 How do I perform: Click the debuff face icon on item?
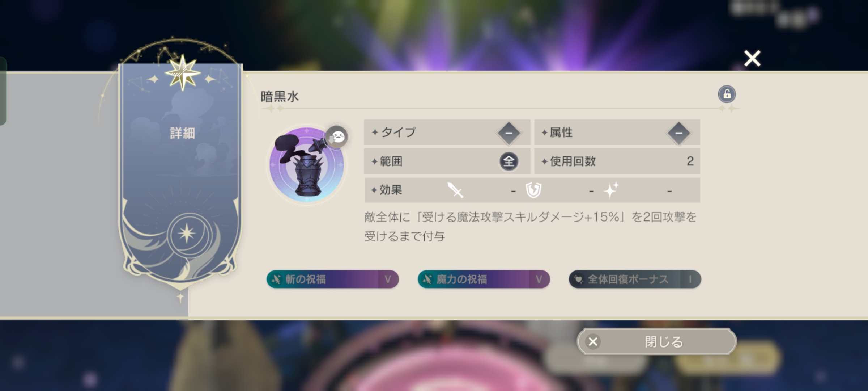337,136
